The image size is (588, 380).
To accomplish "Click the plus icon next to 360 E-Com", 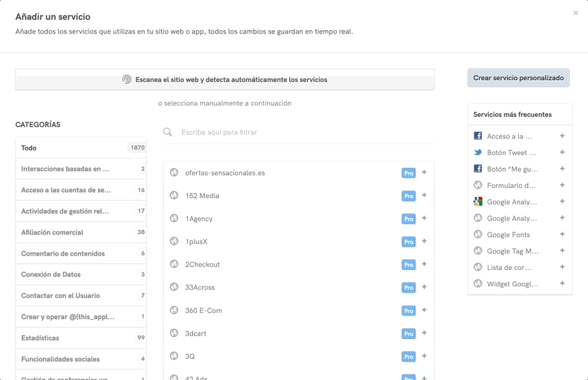I will coord(424,310).
